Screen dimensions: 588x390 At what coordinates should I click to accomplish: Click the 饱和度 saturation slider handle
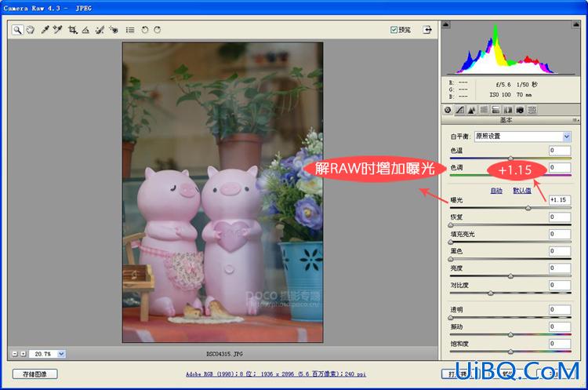[510, 352]
